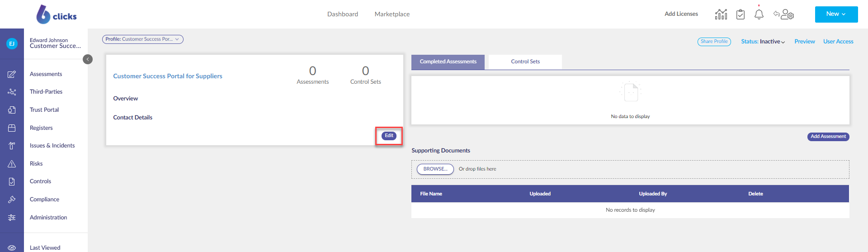
Task: Open the Status Inactive dropdown
Action: click(763, 42)
